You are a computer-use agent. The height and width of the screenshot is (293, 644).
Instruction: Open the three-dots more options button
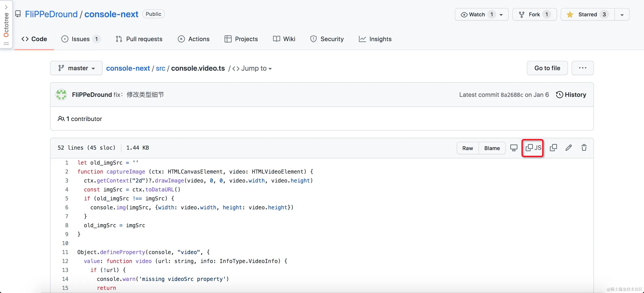coord(582,68)
